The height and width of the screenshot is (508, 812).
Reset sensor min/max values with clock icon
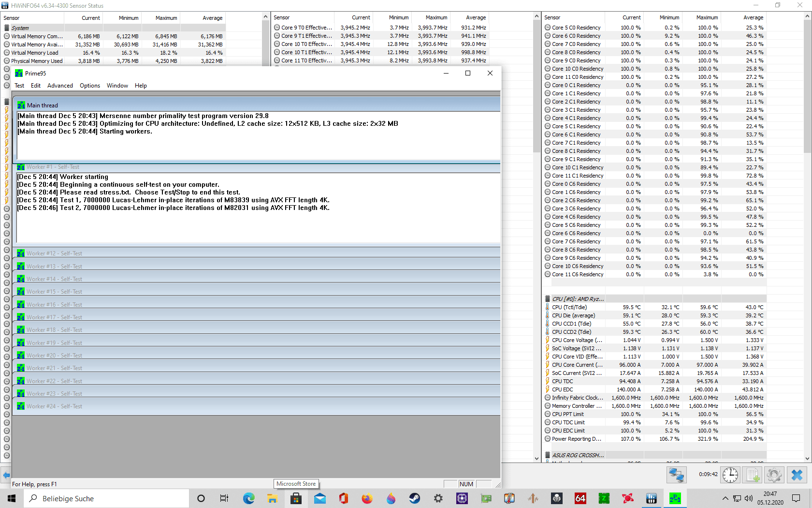click(730, 475)
